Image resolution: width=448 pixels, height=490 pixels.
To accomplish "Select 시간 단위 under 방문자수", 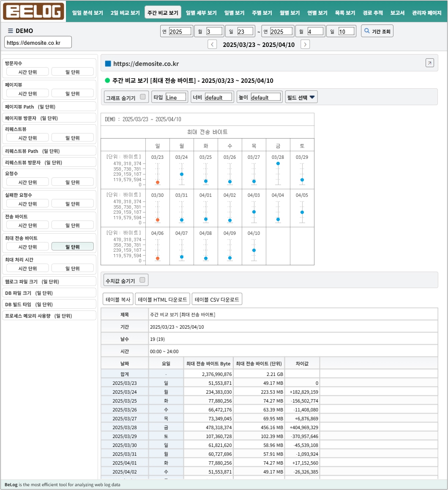I will 27,72.
